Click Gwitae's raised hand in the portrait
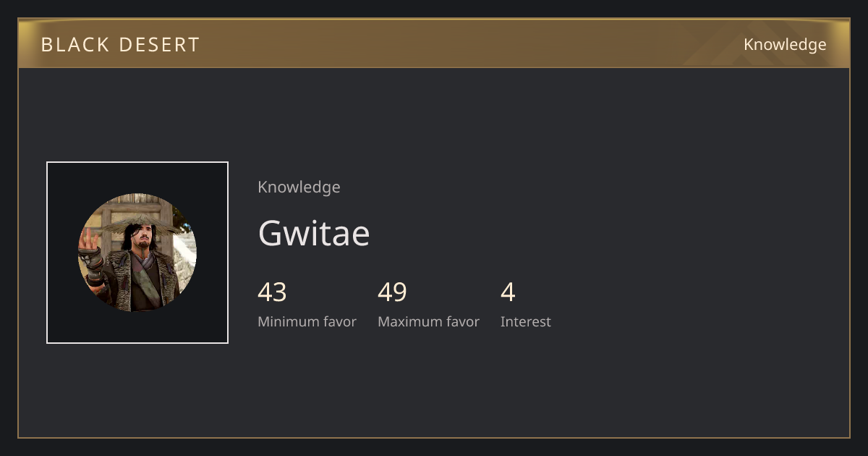 [88, 240]
